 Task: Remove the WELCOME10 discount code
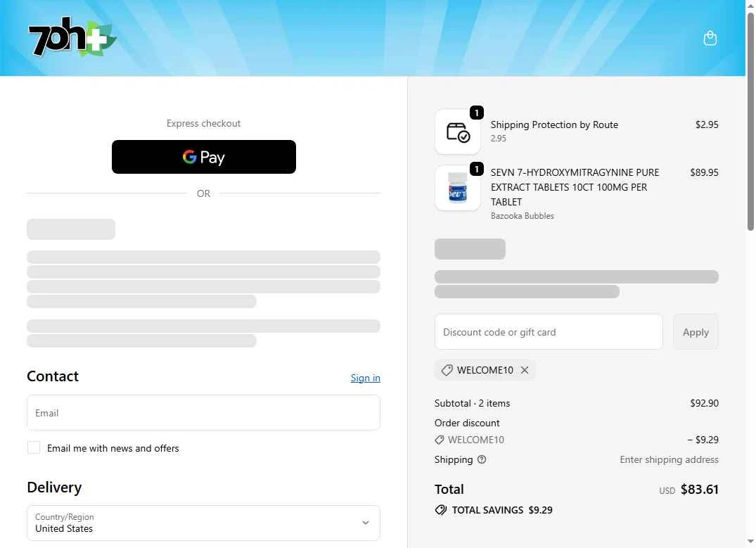(x=525, y=370)
